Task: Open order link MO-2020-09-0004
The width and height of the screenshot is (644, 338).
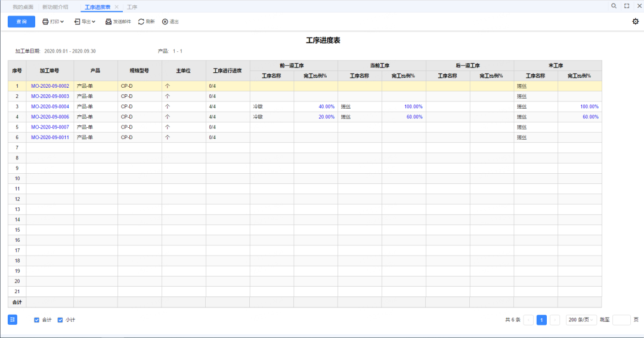Action: 50,106
